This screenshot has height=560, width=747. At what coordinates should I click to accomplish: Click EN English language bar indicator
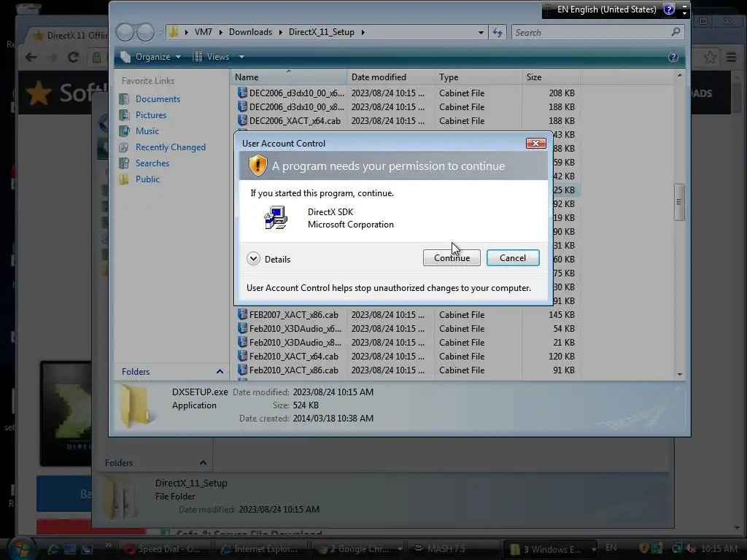click(606, 9)
